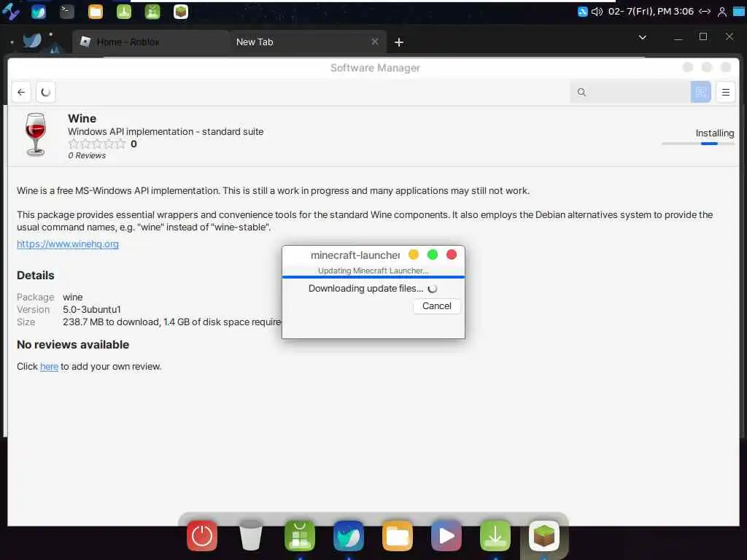The height and width of the screenshot is (560, 747).
Task: Click the green maximize dot on minecraft-launcher dialog
Action: tap(433, 254)
